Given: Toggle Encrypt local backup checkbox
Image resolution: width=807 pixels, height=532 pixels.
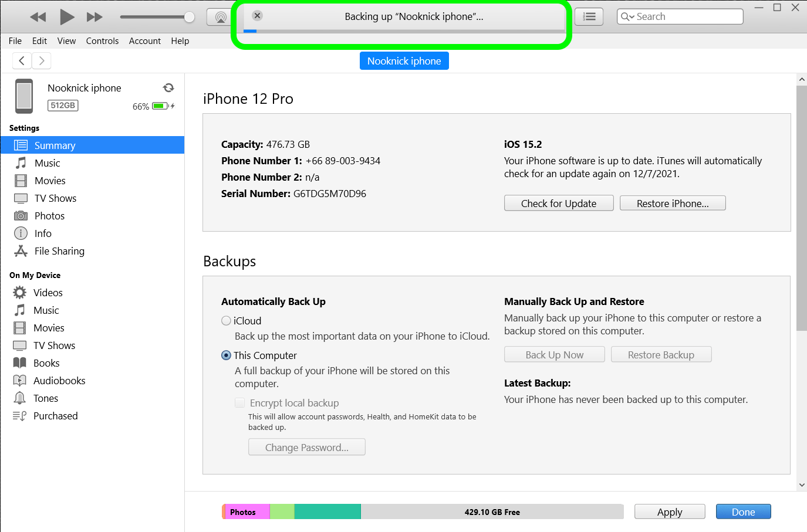Looking at the screenshot, I should (x=239, y=403).
